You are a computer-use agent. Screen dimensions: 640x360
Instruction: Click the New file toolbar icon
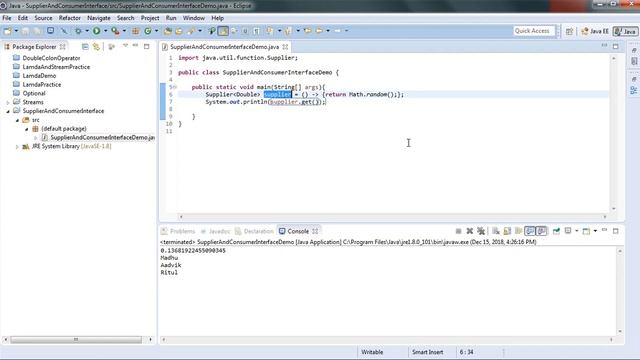[x=7, y=31]
